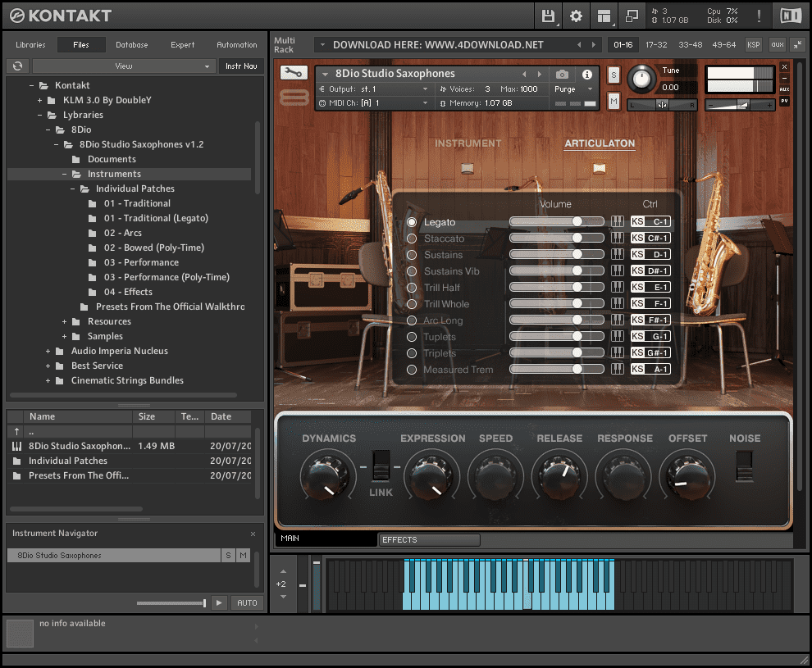Show instrument info icon

click(586, 75)
